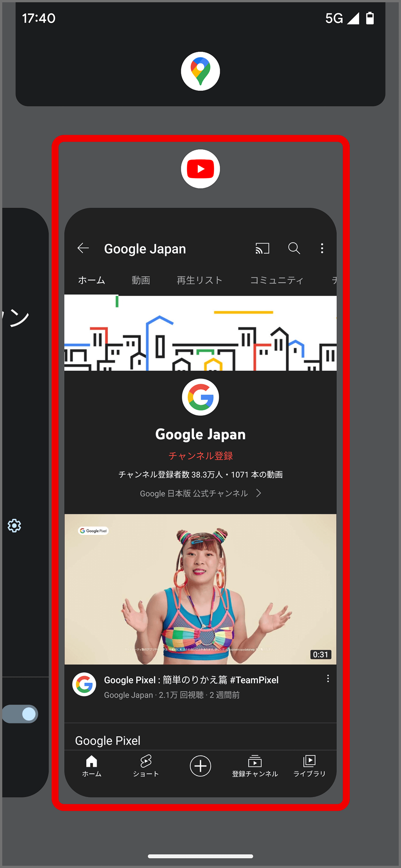Tap the home gesture bar at bottom

pos(200,856)
